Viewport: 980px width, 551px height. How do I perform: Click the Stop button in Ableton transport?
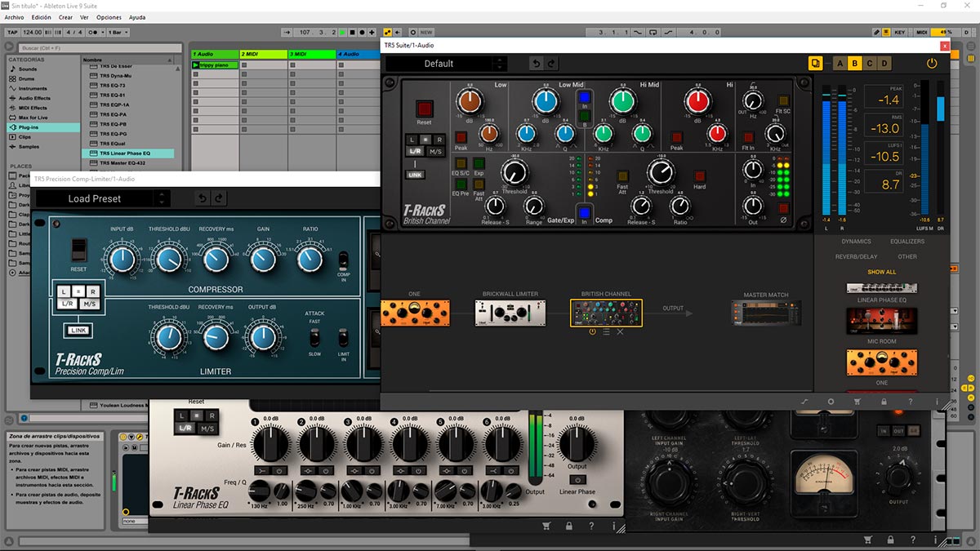click(351, 32)
